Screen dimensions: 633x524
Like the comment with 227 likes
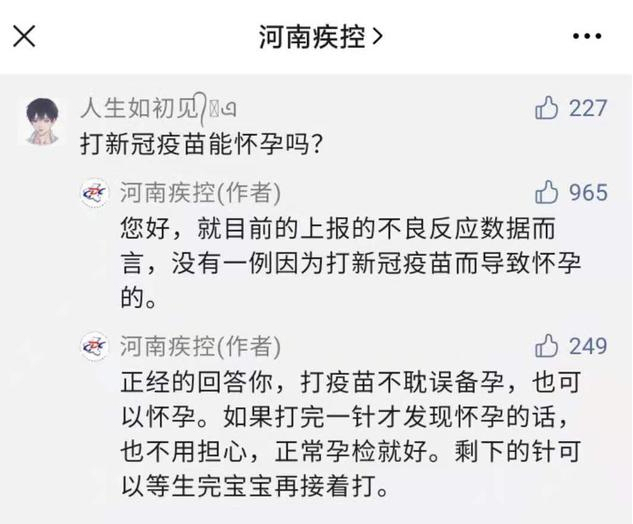pos(547,108)
